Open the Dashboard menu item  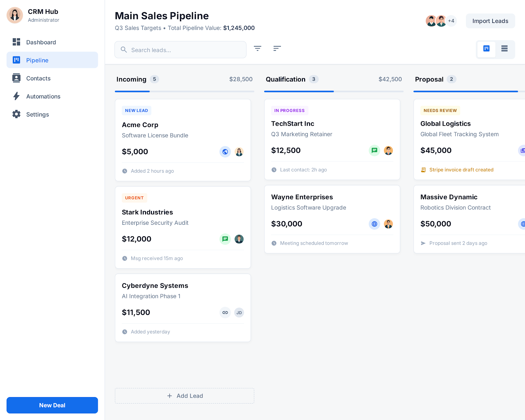(x=41, y=42)
